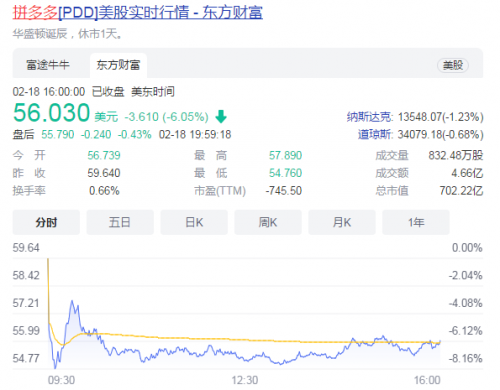This screenshot has height=390, width=500.
Task: Switch to the 富途牛牛 tab
Action: click(48, 65)
